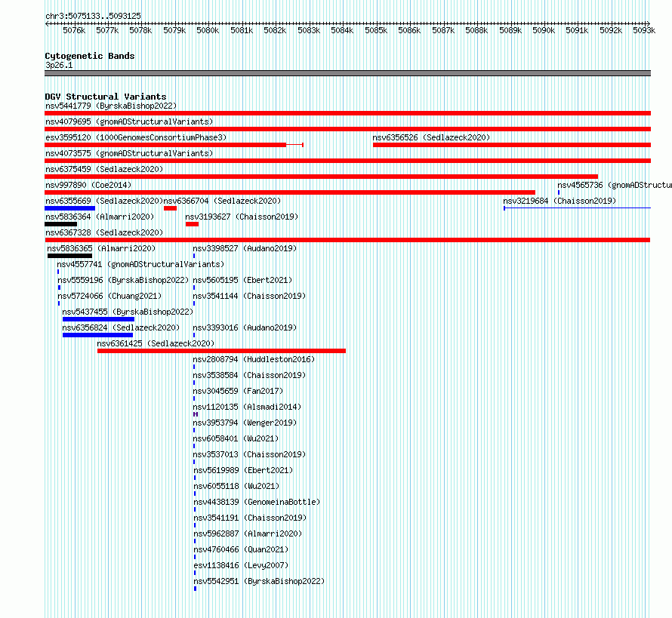Select the nsv3398527 (Audano2019) label
The height and width of the screenshot is (618, 672).
click(245, 248)
